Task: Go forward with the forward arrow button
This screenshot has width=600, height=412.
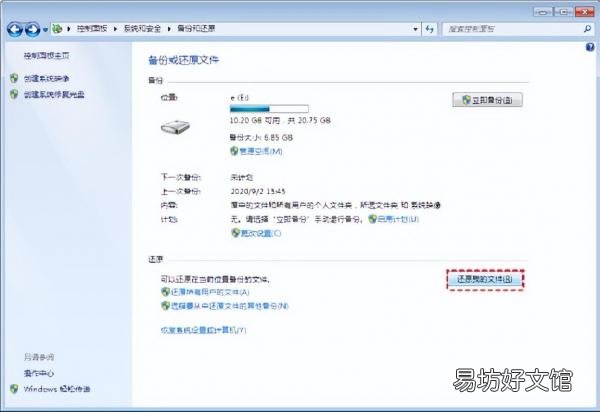Action: pos(33,29)
